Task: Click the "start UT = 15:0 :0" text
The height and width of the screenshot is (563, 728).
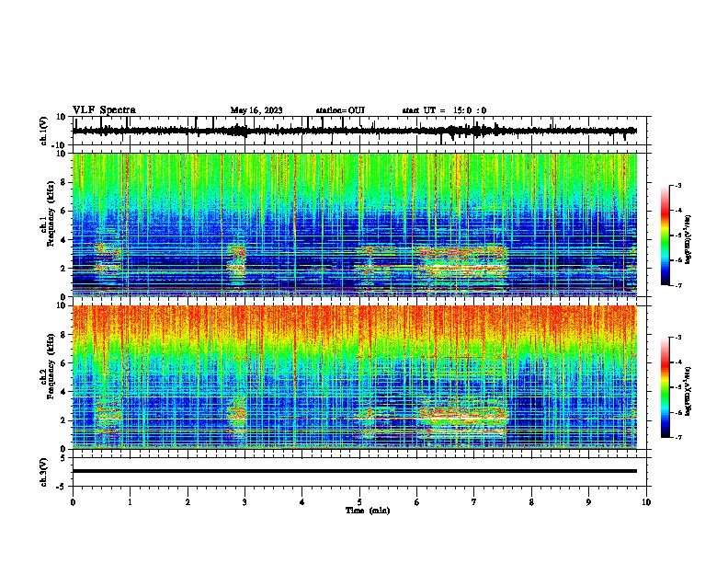Action: (x=444, y=110)
